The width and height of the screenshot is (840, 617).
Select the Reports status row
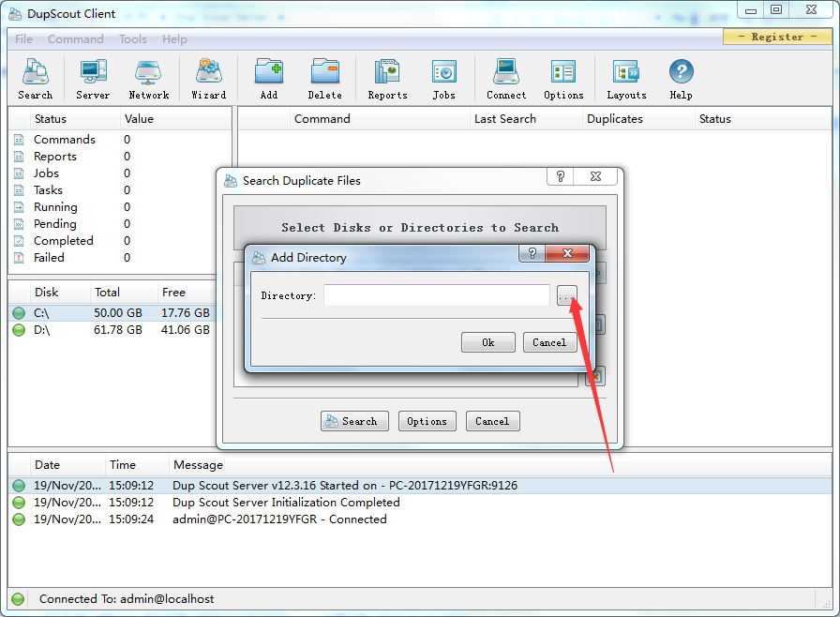119,157
